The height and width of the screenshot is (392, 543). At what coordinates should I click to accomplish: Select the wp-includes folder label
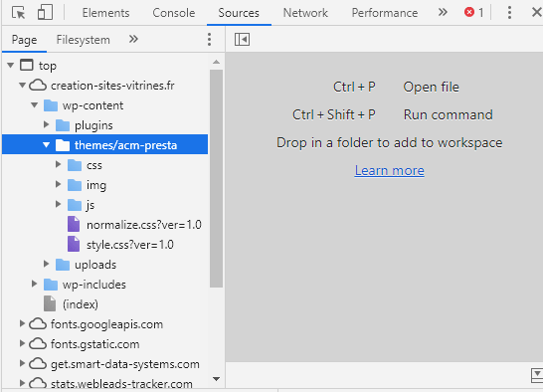pyautogui.click(x=94, y=285)
